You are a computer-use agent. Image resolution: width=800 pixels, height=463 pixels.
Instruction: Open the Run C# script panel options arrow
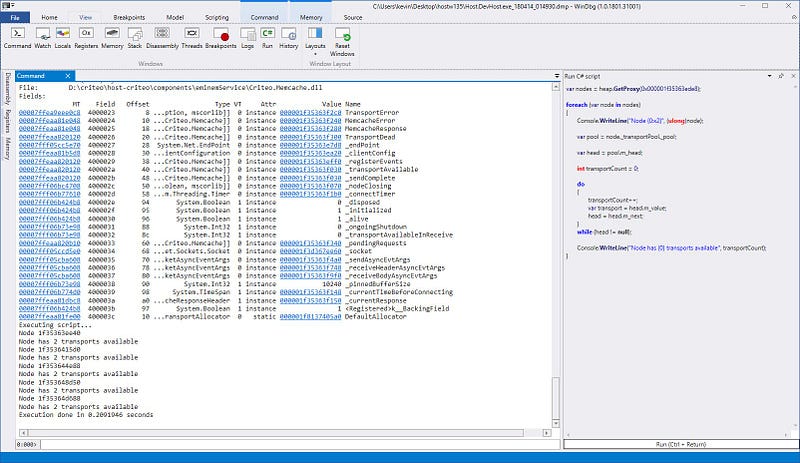[769, 76]
